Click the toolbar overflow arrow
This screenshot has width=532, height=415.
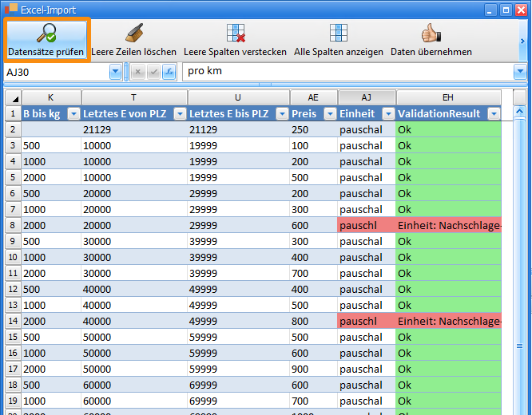pos(522,41)
